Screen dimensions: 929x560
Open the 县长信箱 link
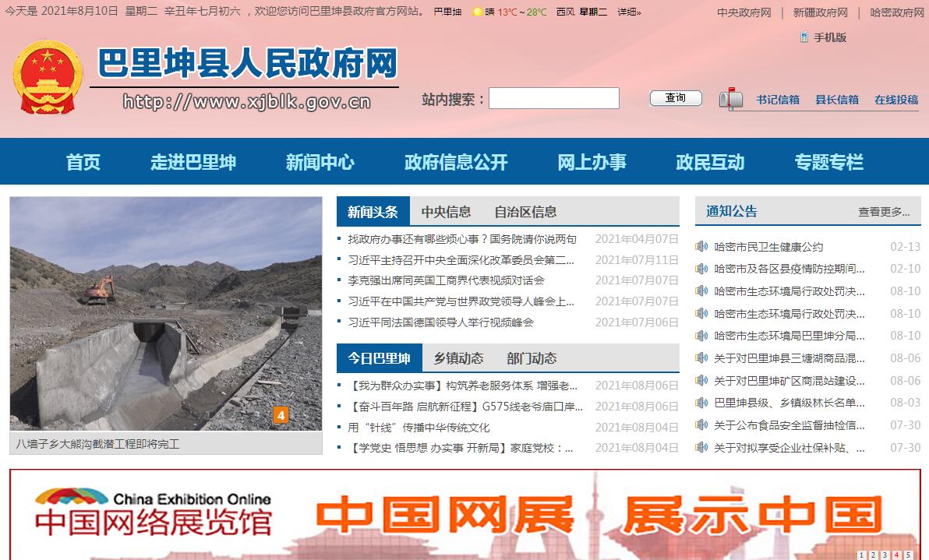tap(836, 100)
